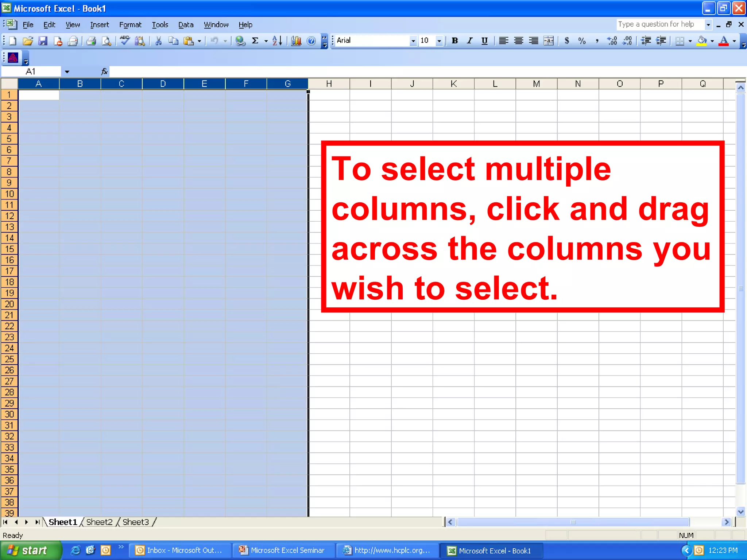Viewport: 747px width, 560px height.
Task: Apply Comma style icon
Action: coord(597,41)
